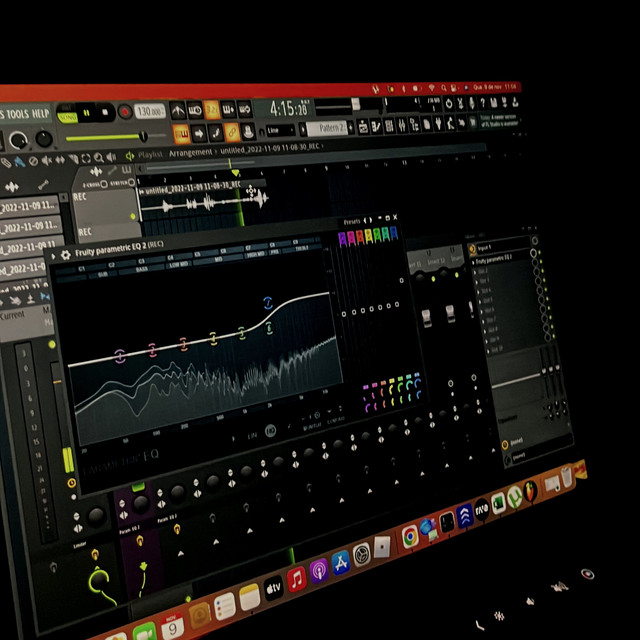The height and width of the screenshot is (640, 640).
Task: Click the record button in the transport bar
Action: pos(124,112)
